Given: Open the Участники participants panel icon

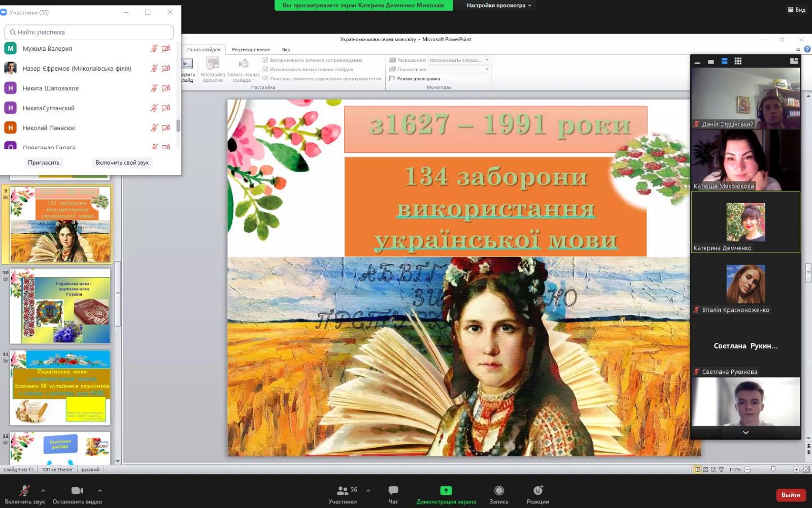Looking at the screenshot, I should pyautogui.click(x=343, y=490).
